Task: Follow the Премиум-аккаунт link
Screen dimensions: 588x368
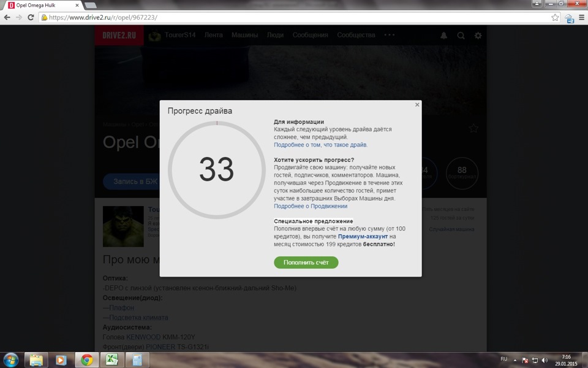Action: 363,236
